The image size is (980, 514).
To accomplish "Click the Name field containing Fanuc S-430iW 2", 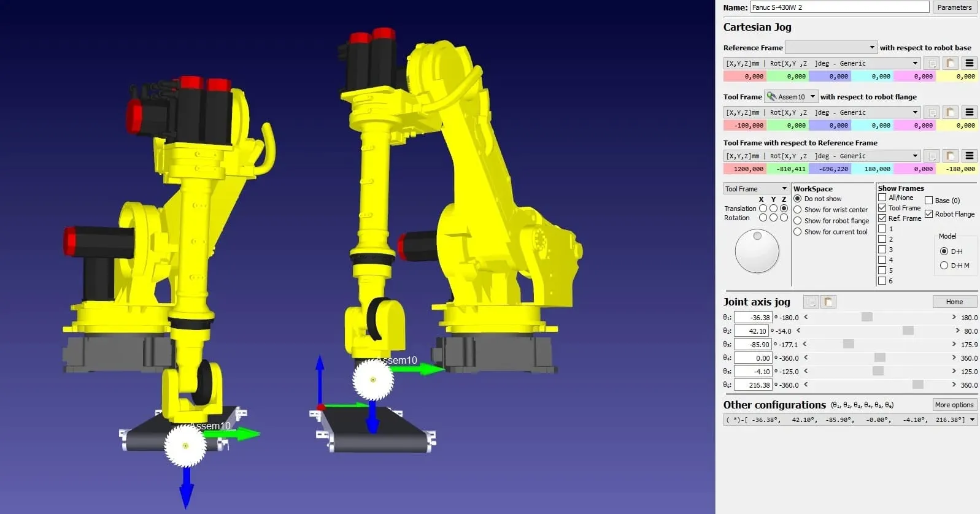I will [x=839, y=7].
